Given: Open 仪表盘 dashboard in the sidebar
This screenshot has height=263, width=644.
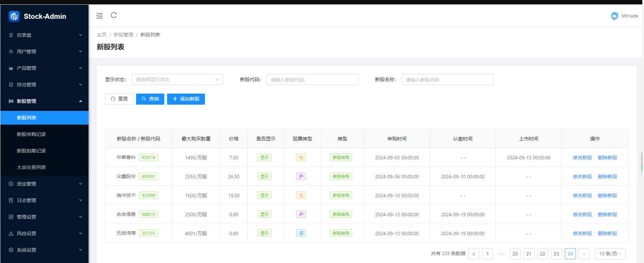Looking at the screenshot, I should coord(44,35).
